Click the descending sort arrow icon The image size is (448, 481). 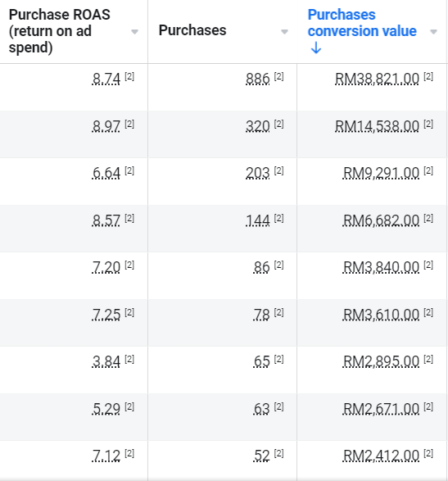coord(316,48)
